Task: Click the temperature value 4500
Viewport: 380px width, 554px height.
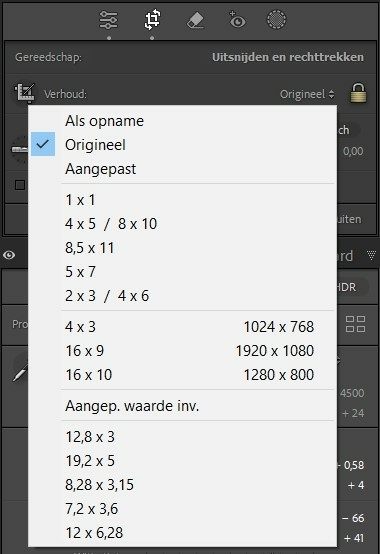Action: click(352, 393)
